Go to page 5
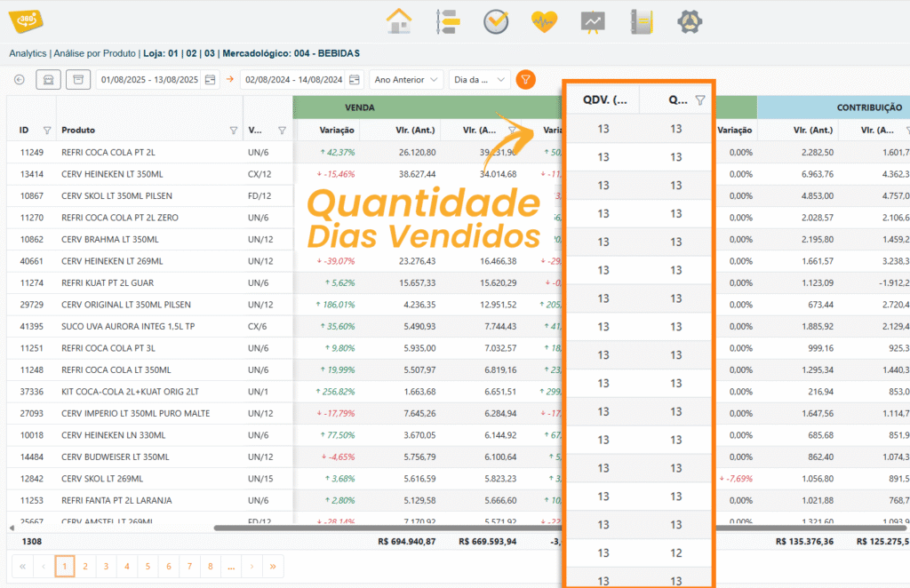The image size is (910, 588). point(148,567)
